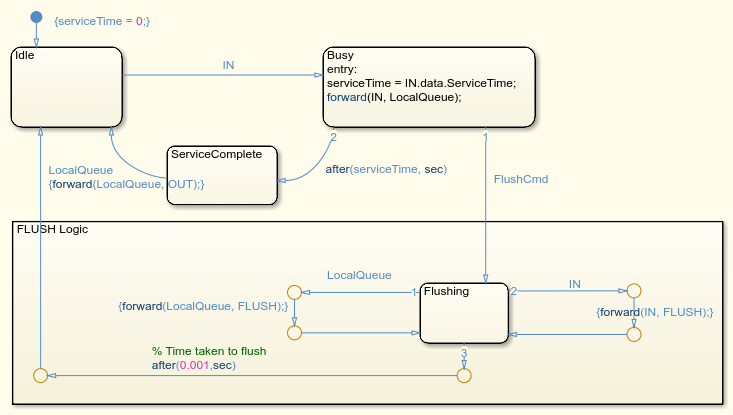Image resolution: width=733 pixels, height=415 pixels.
Task: Select junction at end of IN transition
Action: point(633,291)
